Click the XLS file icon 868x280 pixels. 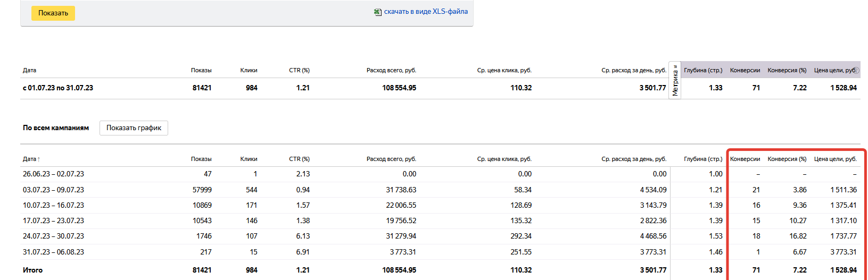tap(378, 12)
